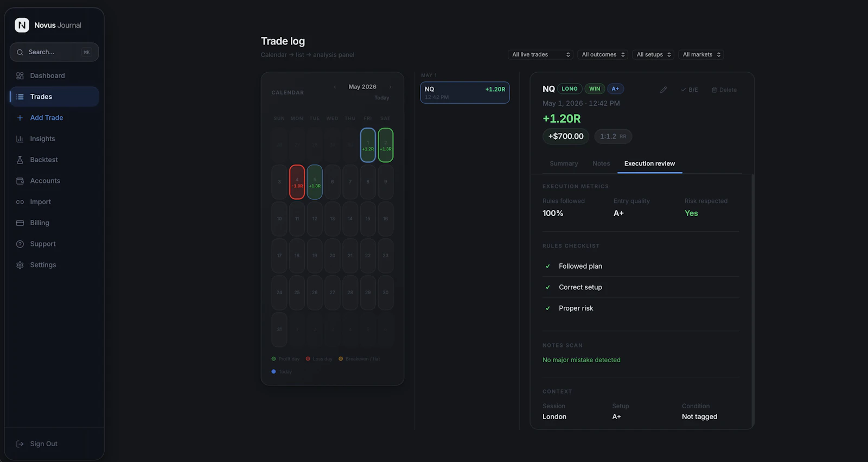Click the detail panel vertical scrollbar
868x462 pixels.
pos(752,301)
